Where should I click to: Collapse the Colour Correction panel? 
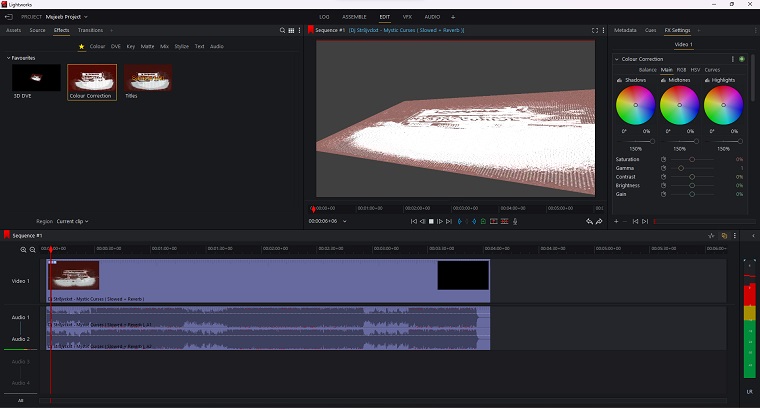pos(617,59)
